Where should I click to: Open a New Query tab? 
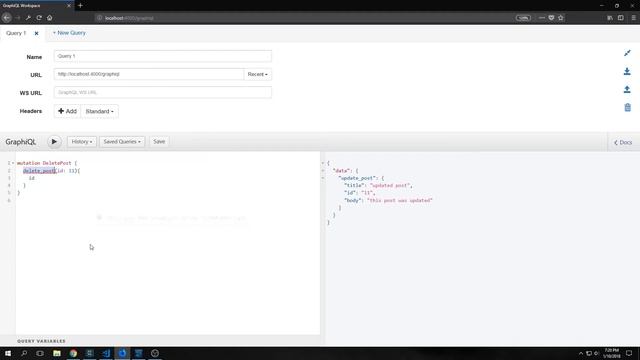tap(69, 33)
